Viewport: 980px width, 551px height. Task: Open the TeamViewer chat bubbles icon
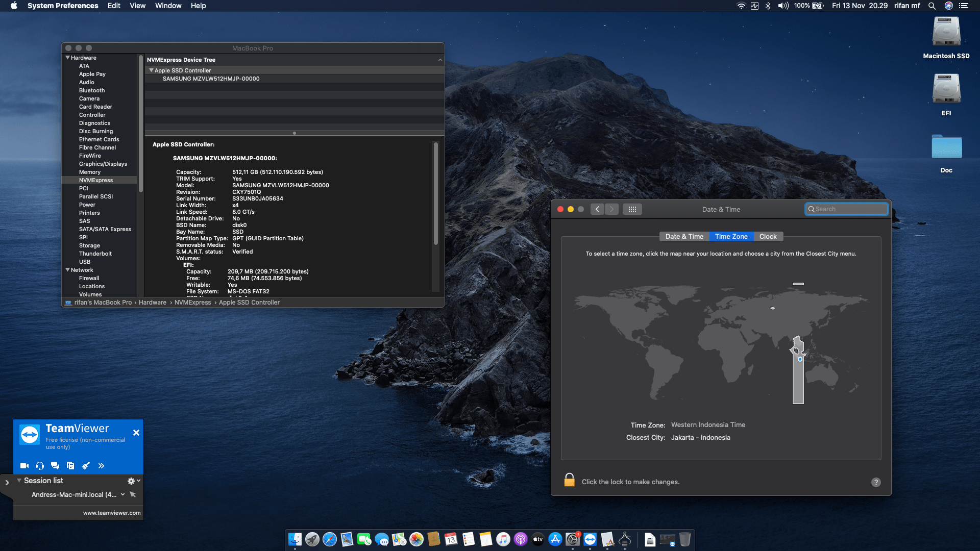coord(55,466)
